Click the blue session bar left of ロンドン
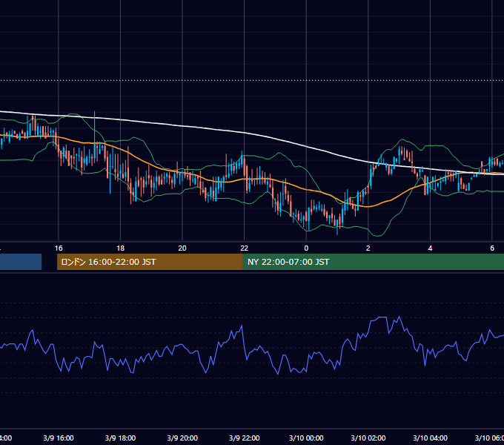 (21, 262)
